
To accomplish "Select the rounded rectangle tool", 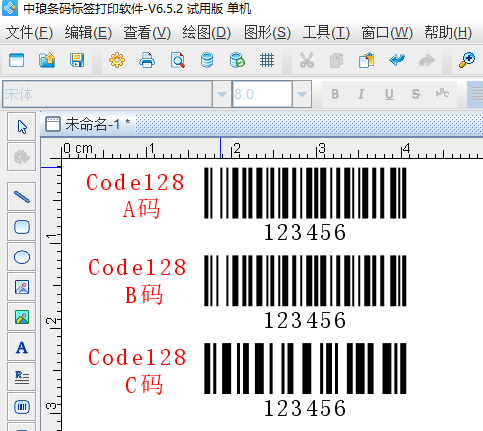I will (x=22, y=227).
